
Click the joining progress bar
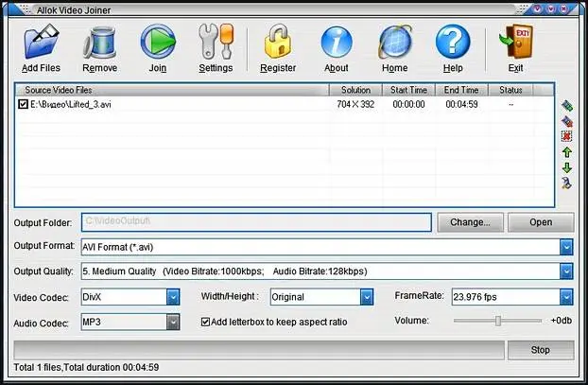click(259, 350)
